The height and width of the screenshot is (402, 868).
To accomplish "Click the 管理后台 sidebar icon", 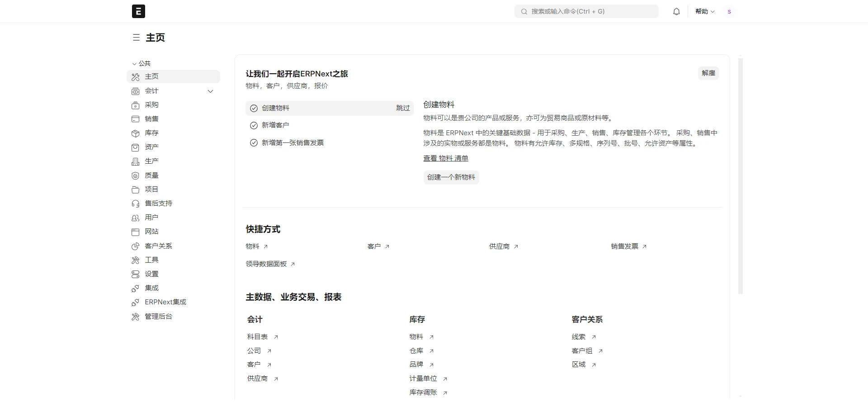I will tap(135, 317).
